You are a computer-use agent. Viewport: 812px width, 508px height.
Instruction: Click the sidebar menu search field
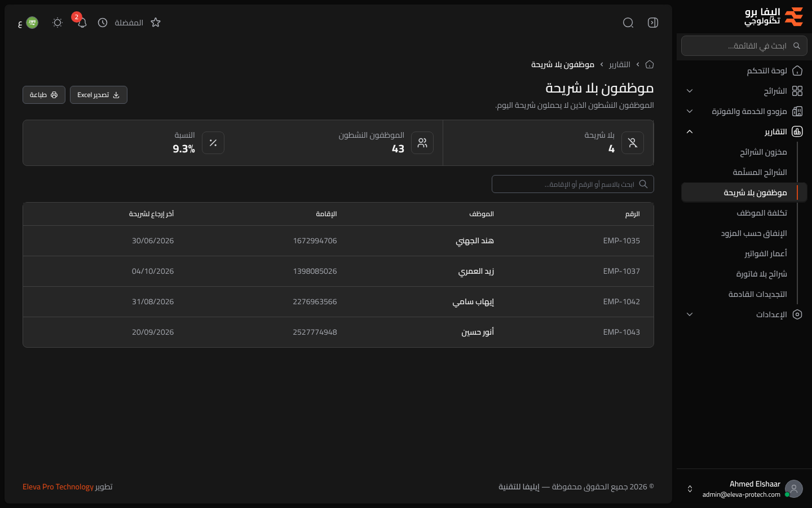[744, 46]
